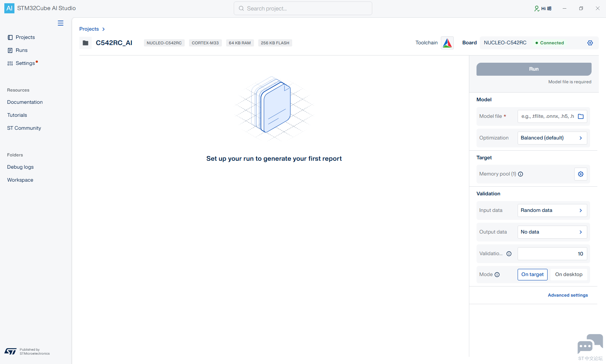606x364 pixels.
Task: Click the toolchain logo icon
Action: pos(447,43)
